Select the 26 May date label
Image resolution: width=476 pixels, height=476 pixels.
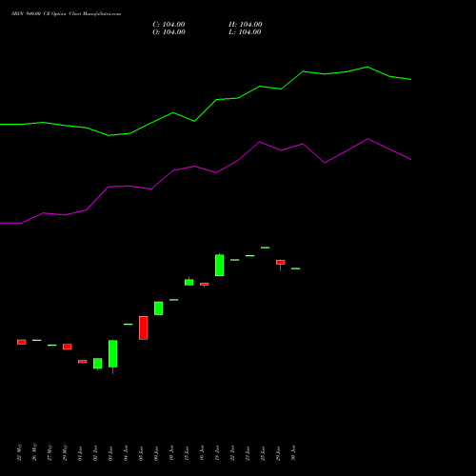(x=34, y=452)
